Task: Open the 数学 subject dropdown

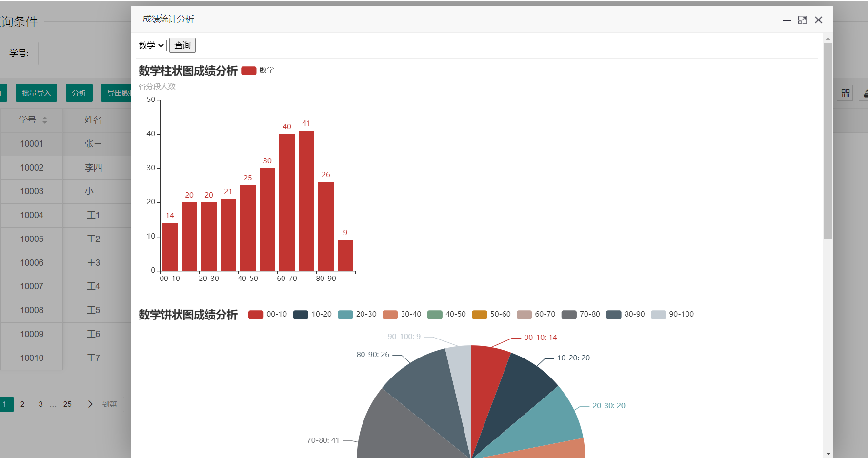Action: (x=151, y=45)
